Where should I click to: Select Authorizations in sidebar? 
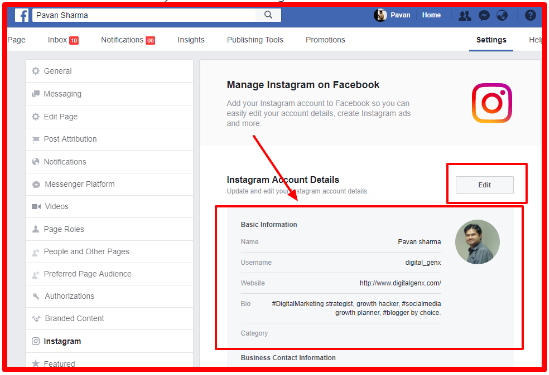coord(110,296)
